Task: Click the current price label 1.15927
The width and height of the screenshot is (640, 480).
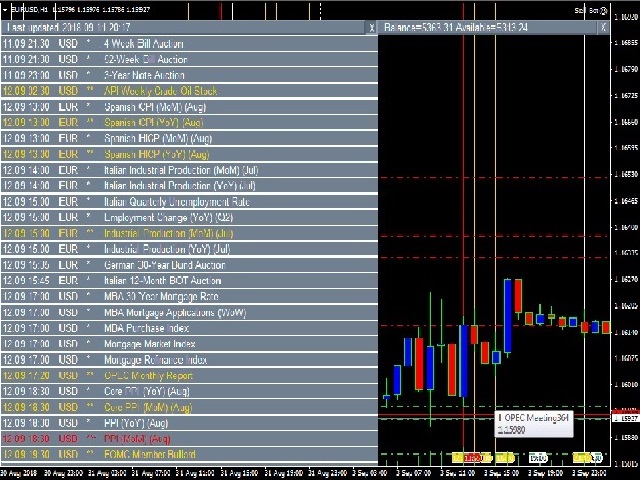Action: point(625,418)
